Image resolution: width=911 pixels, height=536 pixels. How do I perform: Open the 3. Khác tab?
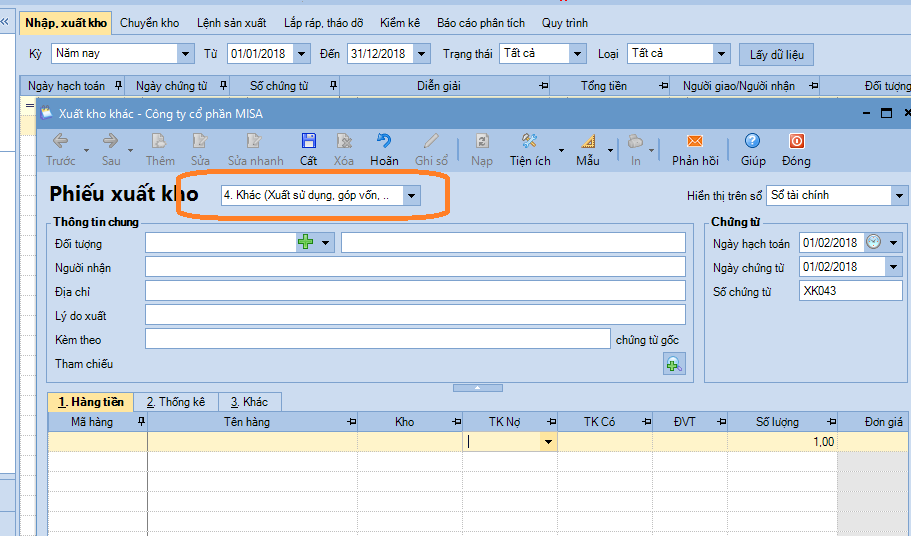point(250,402)
